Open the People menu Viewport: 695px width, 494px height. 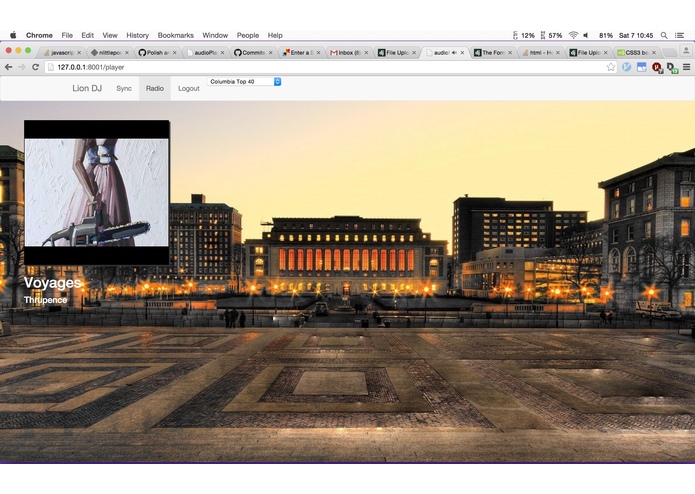248,35
